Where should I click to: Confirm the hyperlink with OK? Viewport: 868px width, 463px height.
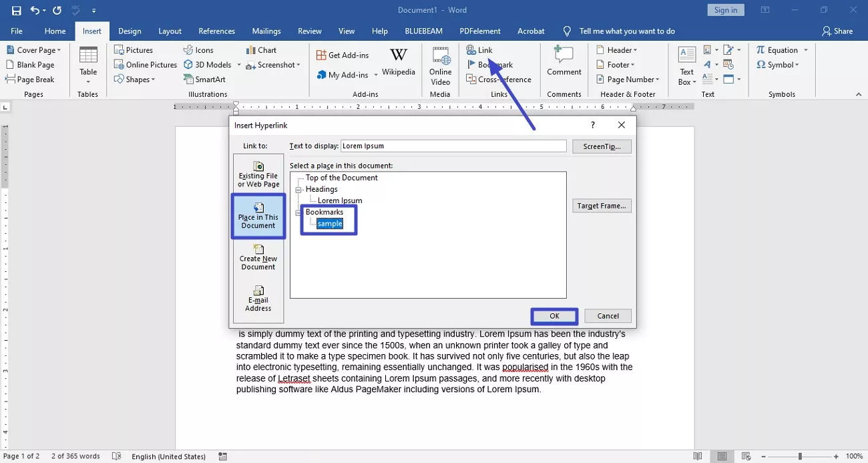pyautogui.click(x=554, y=315)
